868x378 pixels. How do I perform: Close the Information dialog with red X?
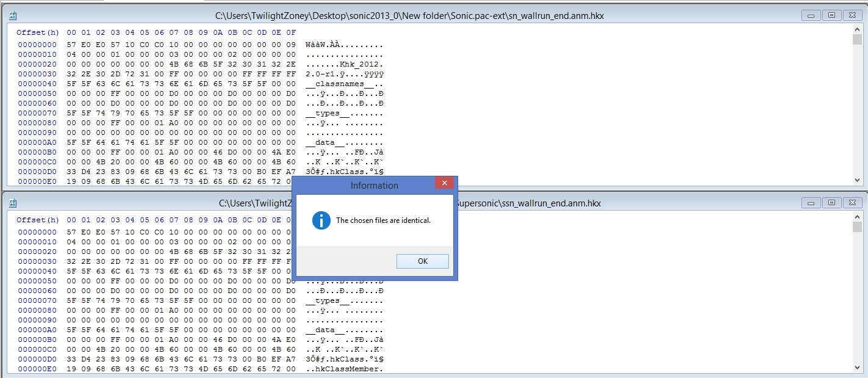click(444, 183)
